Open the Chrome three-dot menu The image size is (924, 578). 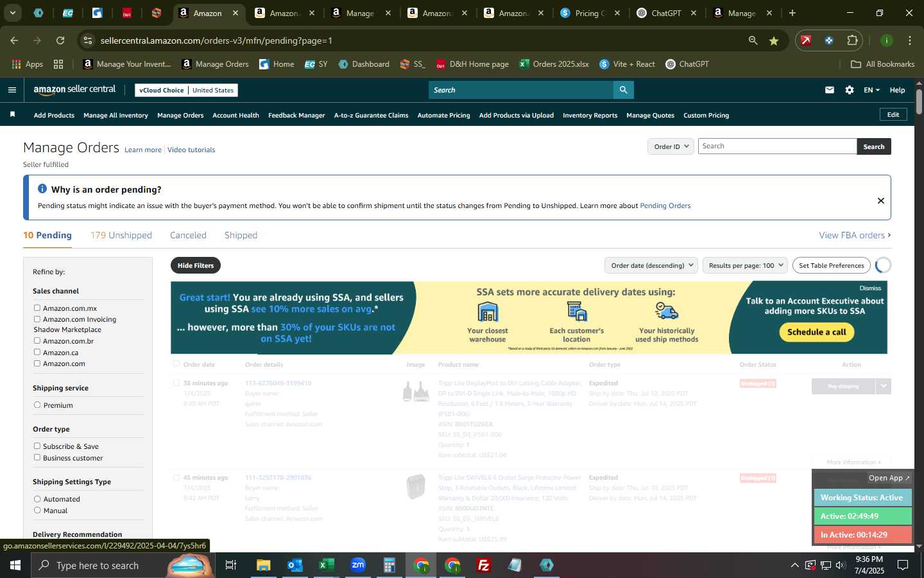tap(910, 40)
